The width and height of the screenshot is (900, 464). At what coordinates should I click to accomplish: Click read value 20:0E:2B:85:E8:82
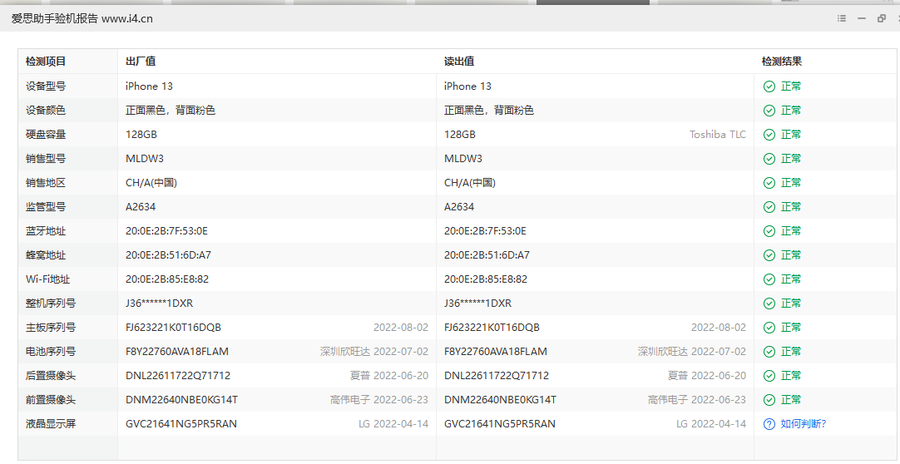pos(486,279)
